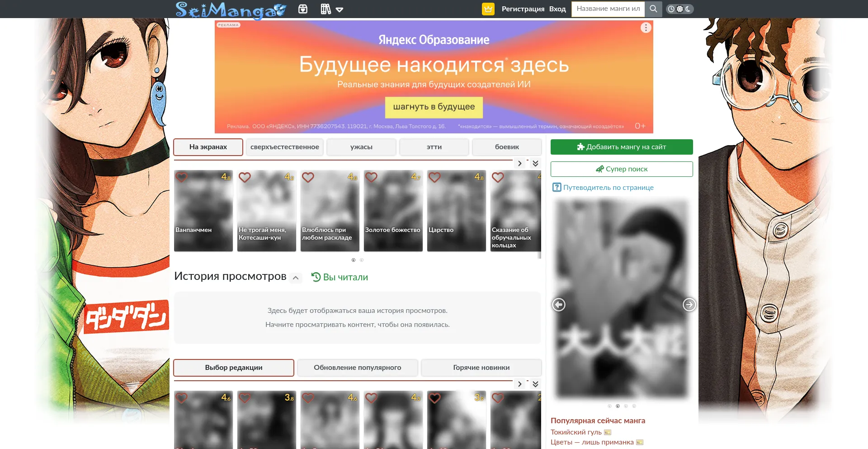868x449 pixels.
Task: Add 'Ванпанчмен' to favorites with heart
Action: [x=182, y=178]
